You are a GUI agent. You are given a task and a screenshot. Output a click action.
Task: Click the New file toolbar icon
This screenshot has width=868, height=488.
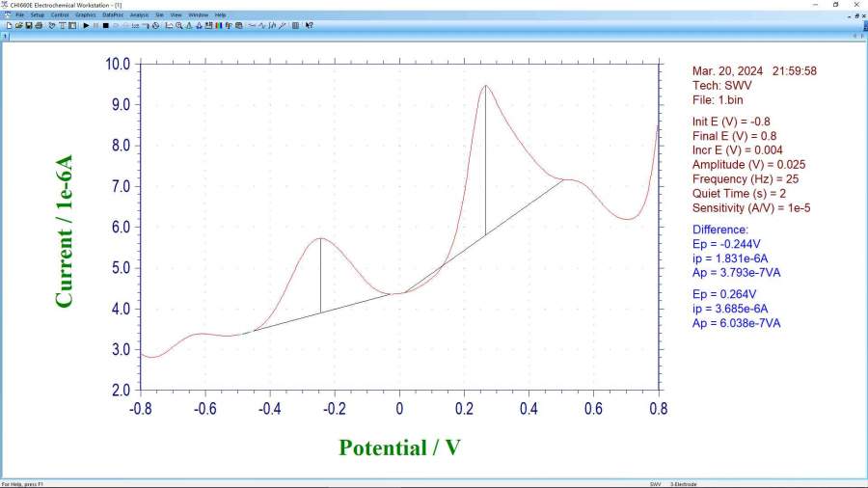click(9, 25)
